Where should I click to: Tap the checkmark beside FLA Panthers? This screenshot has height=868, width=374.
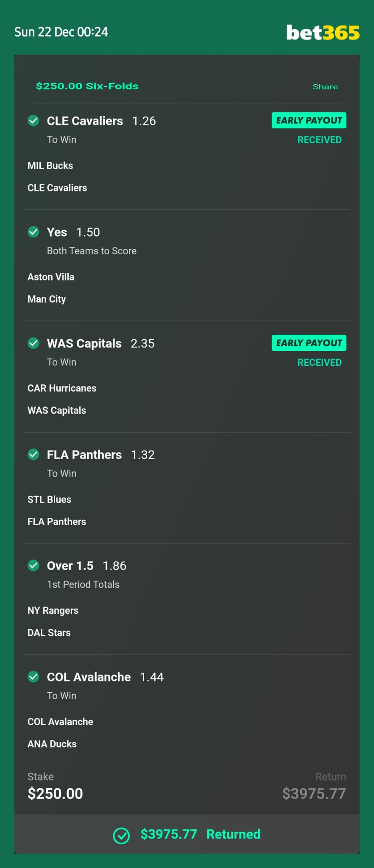pyautogui.click(x=33, y=454)
